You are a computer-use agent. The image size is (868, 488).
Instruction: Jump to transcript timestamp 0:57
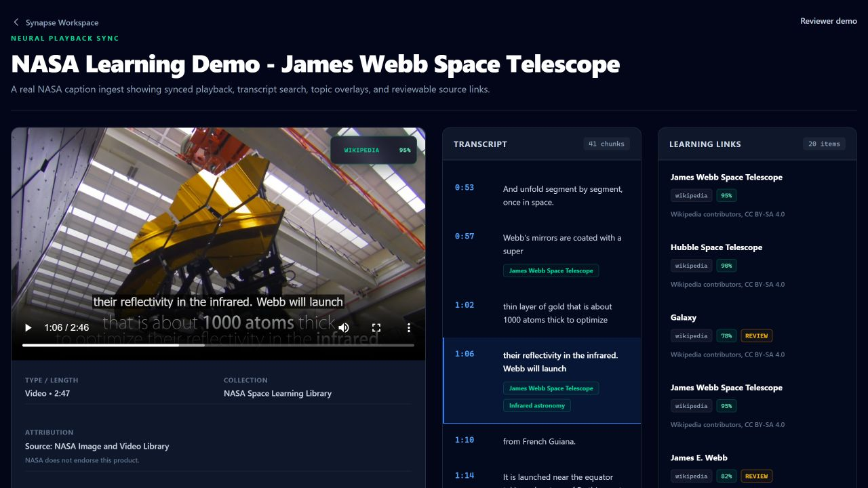tap(465, 237)
